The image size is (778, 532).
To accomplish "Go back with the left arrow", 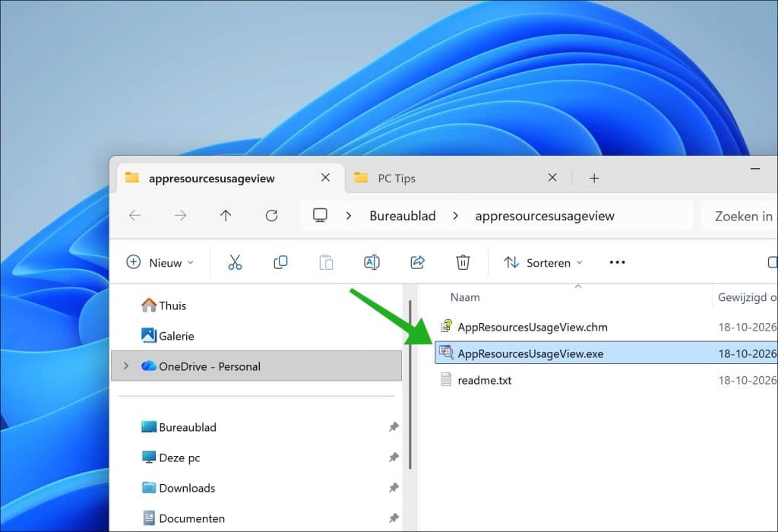I will (134, 215).
